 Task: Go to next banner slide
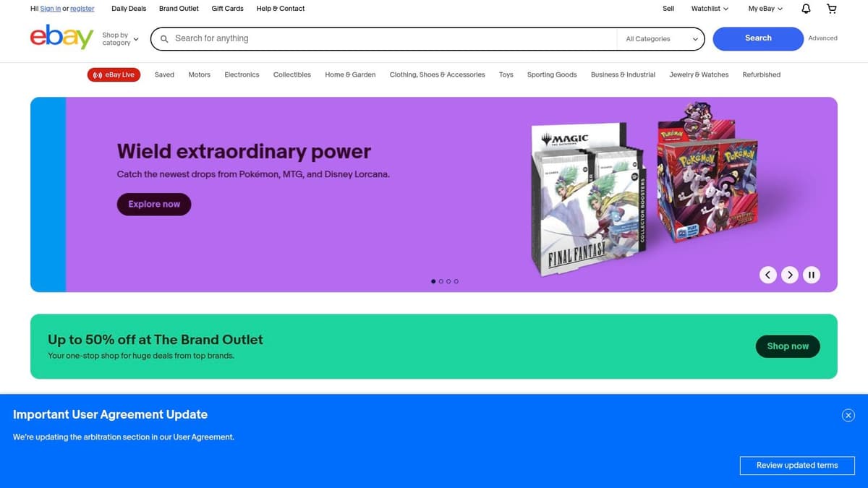[x=790, y=275]
